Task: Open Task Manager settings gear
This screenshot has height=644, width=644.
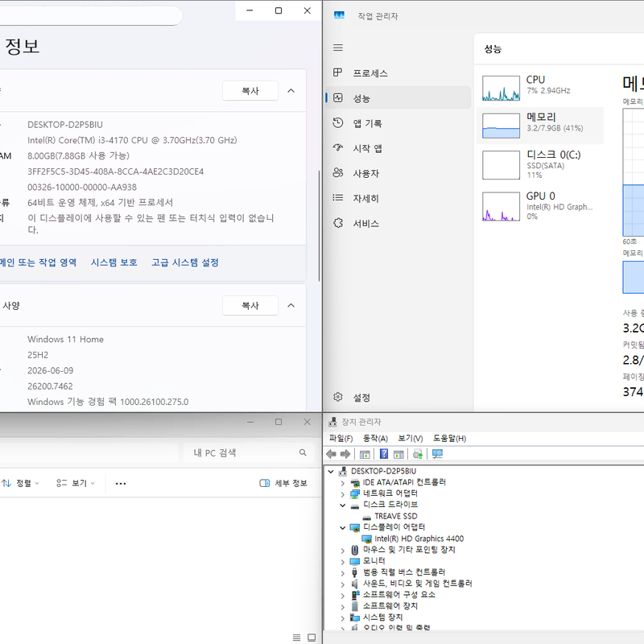Action: (x=338, y=397)
